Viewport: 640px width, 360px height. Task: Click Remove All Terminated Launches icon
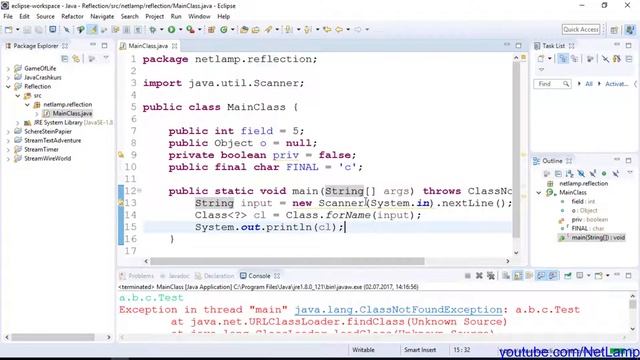[x=491, y=276]
